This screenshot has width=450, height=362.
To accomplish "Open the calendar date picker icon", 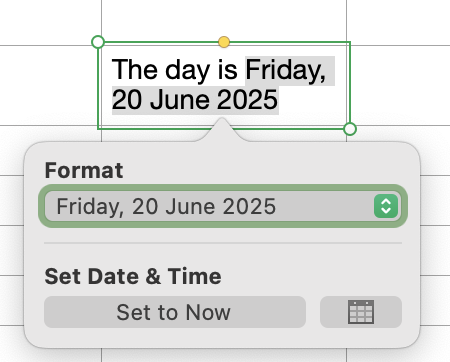I will coord(361,312).
